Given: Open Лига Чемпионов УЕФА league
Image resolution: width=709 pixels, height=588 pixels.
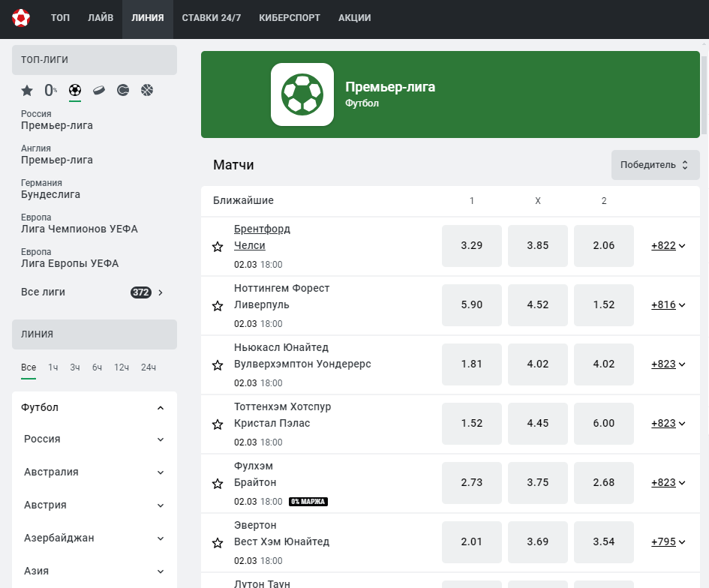Looking at the screenshot, I should [79, 223].
